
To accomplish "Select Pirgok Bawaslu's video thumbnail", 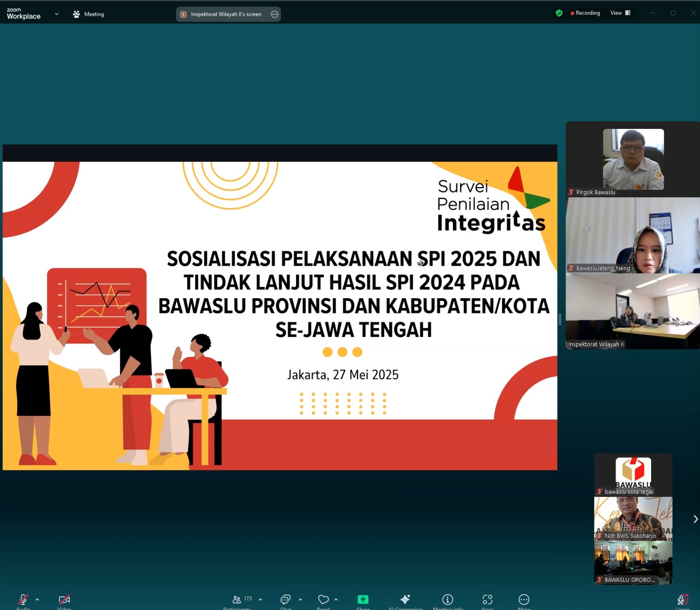I will [633, 159].
